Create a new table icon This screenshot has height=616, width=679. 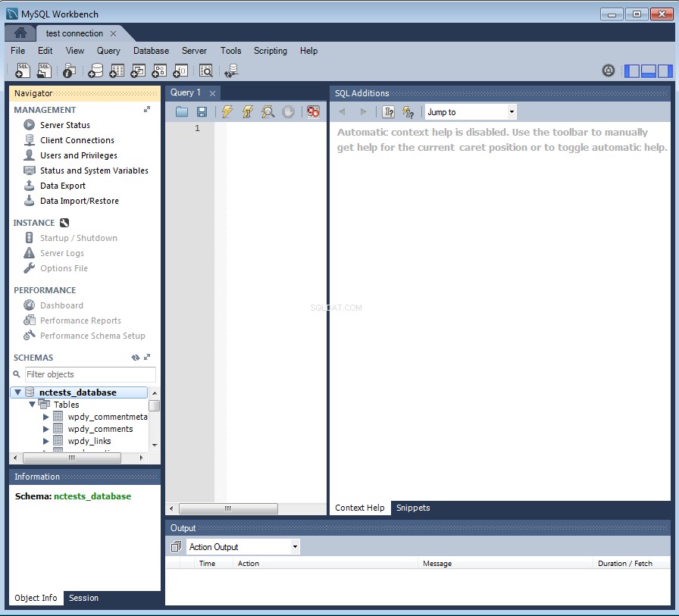tap(117, 70)
